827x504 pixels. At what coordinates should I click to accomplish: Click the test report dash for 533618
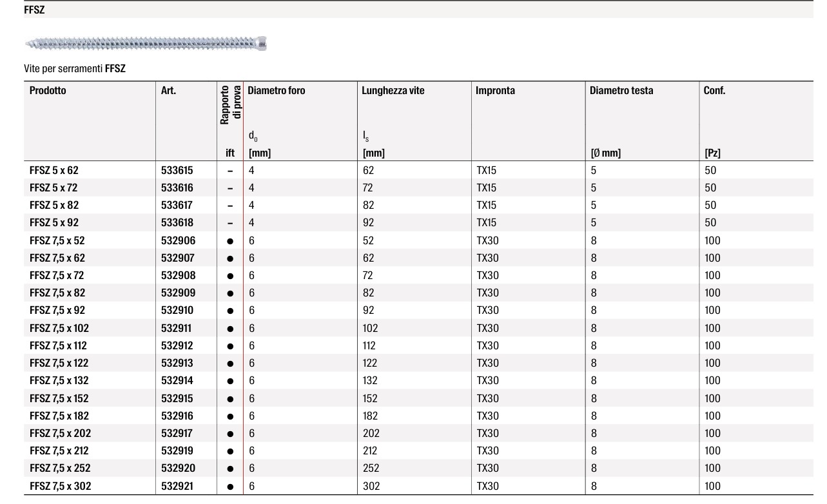point(230,223)
